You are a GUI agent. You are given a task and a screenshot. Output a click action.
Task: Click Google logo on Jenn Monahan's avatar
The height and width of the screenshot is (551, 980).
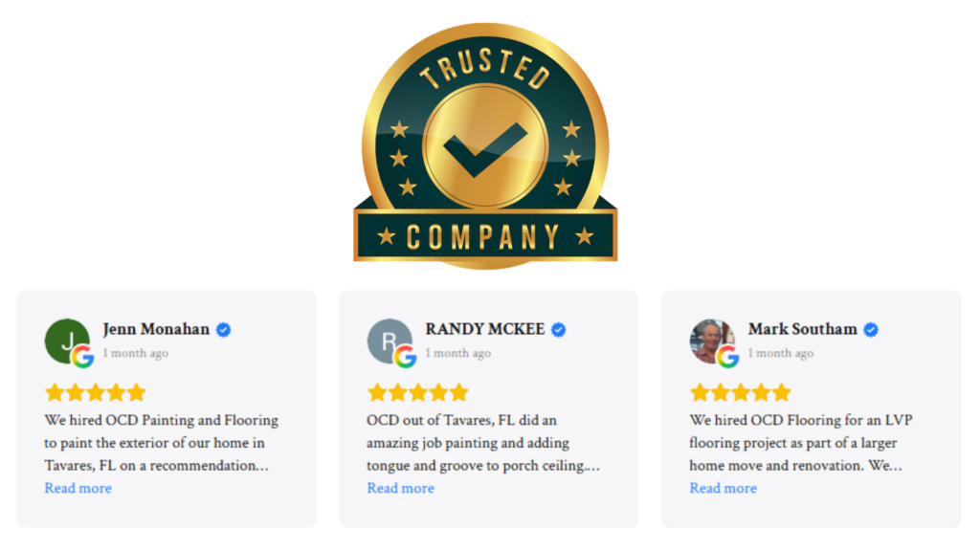click(x=82, y=357)
